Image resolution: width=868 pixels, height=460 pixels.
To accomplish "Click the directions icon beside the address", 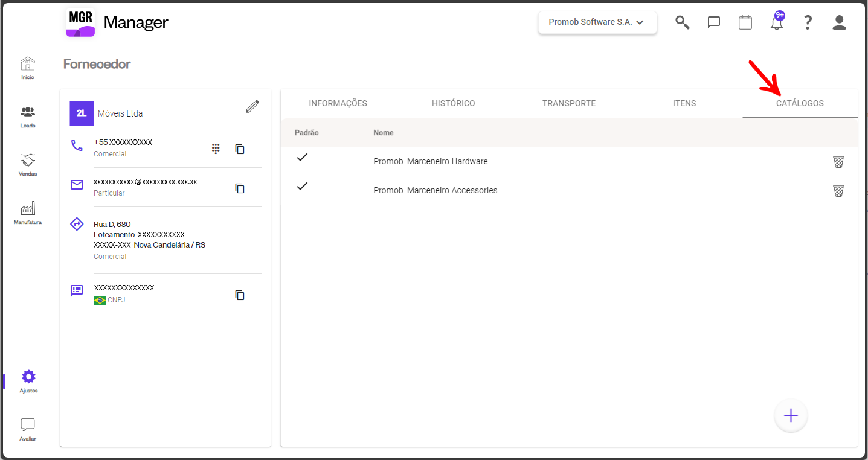I will click(77, 224).
